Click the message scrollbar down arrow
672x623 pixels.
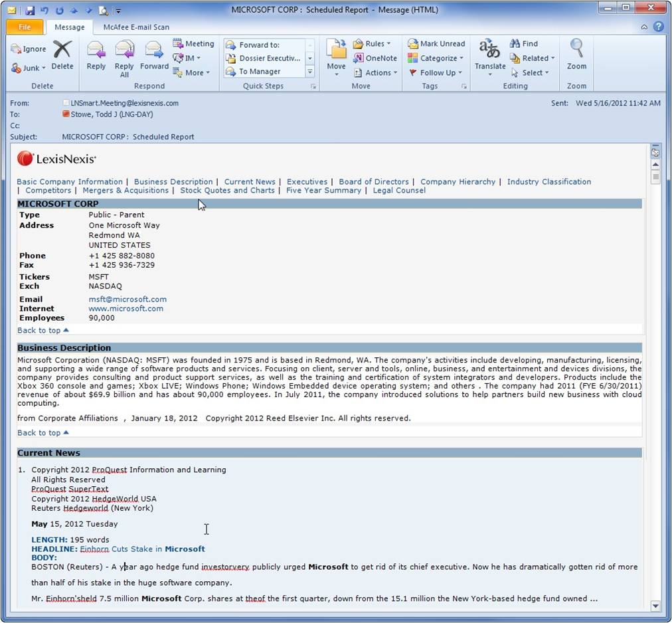(655, 606)
